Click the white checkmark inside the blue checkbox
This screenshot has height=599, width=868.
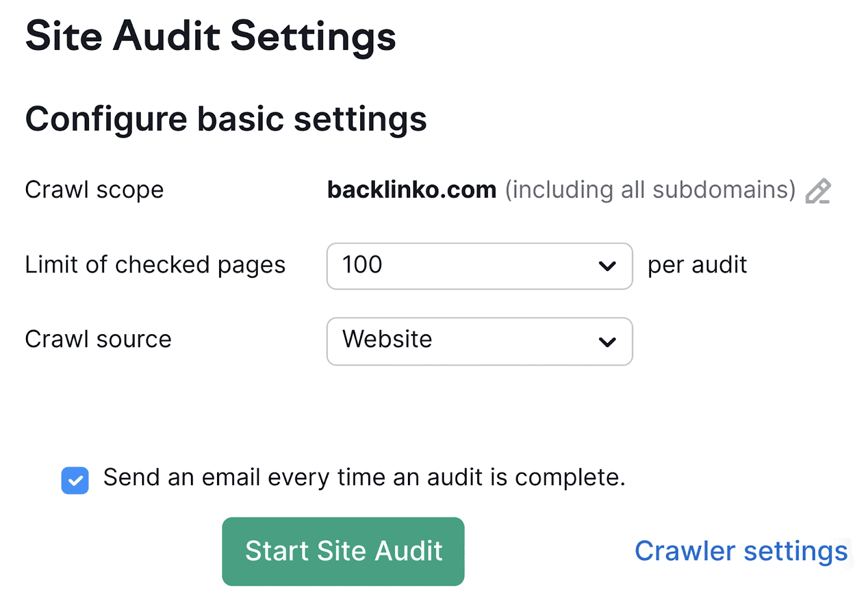(75, 481)
